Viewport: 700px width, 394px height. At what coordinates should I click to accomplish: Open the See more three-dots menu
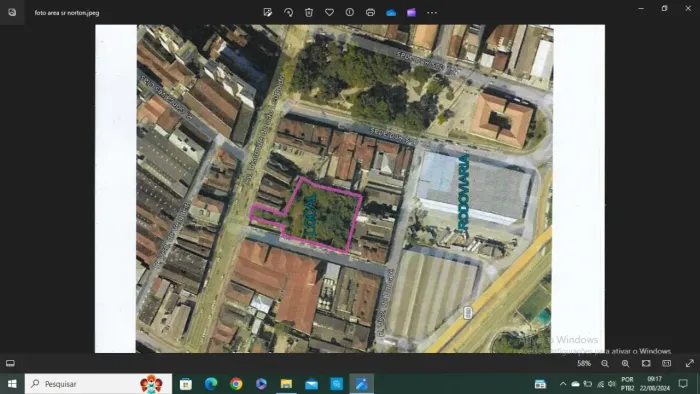click(432, 12)
